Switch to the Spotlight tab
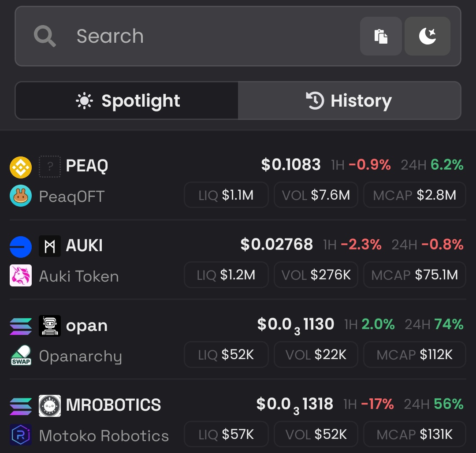Image resolution: width=476 pixels, height=453 pixels. pyautogui.click(x=127, y=100)
